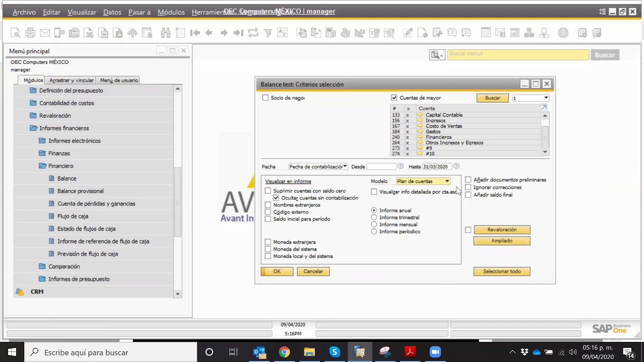The image size is (644, 362).
Task: Click Ampliado button
Action: (x=502, y=241)
